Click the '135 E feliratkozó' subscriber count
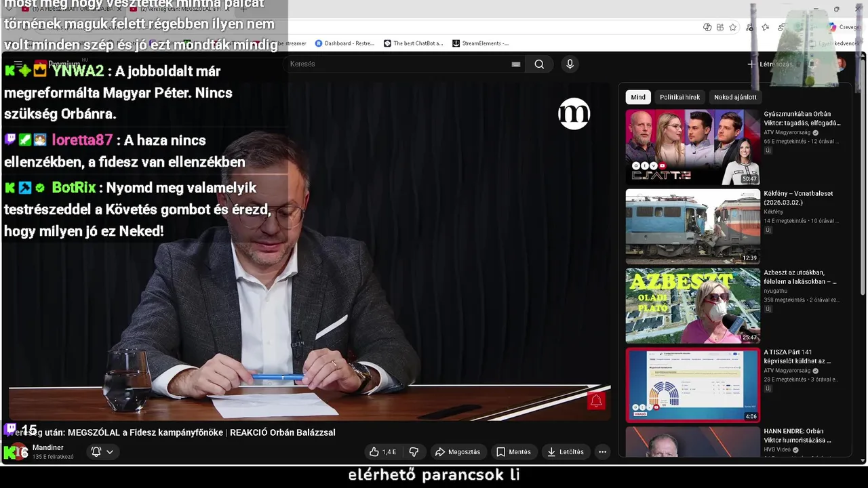This screenshot has height=488, width=868. click(53, 457)
